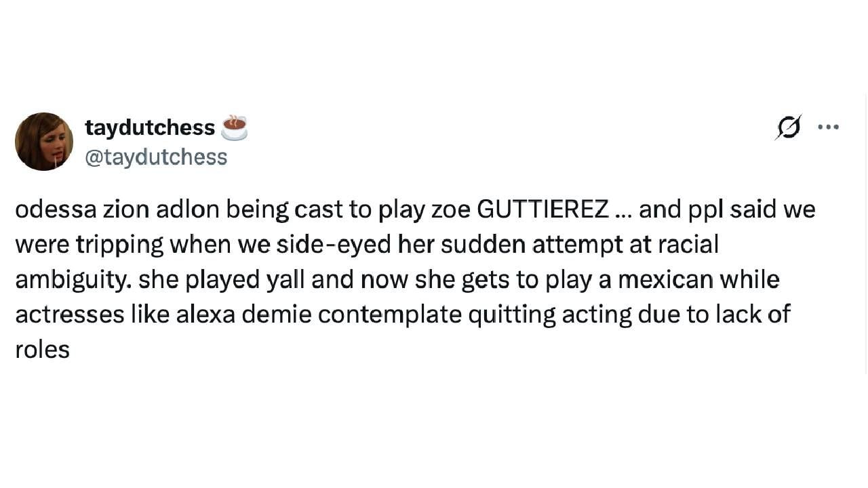Open the @taydutchess handle link
Image resolution: width=868 pixels, height=488 pixels.
point(156,157)
